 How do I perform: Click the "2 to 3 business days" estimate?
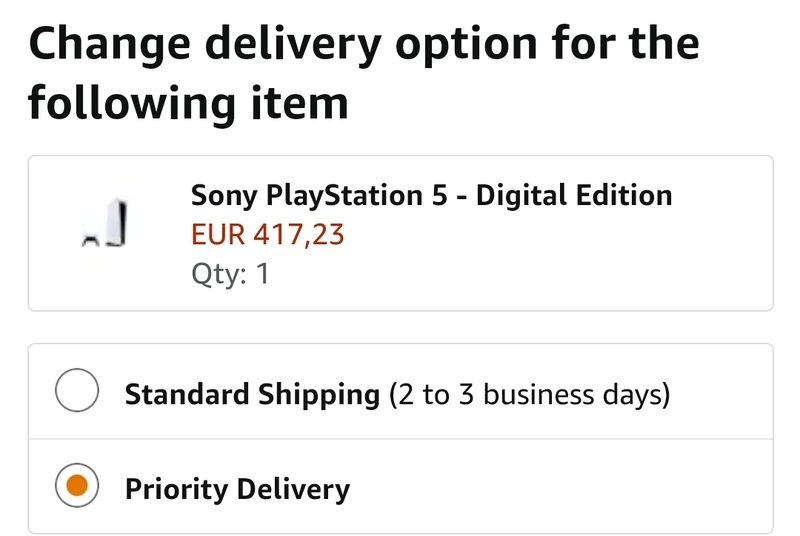click(528, 394)
